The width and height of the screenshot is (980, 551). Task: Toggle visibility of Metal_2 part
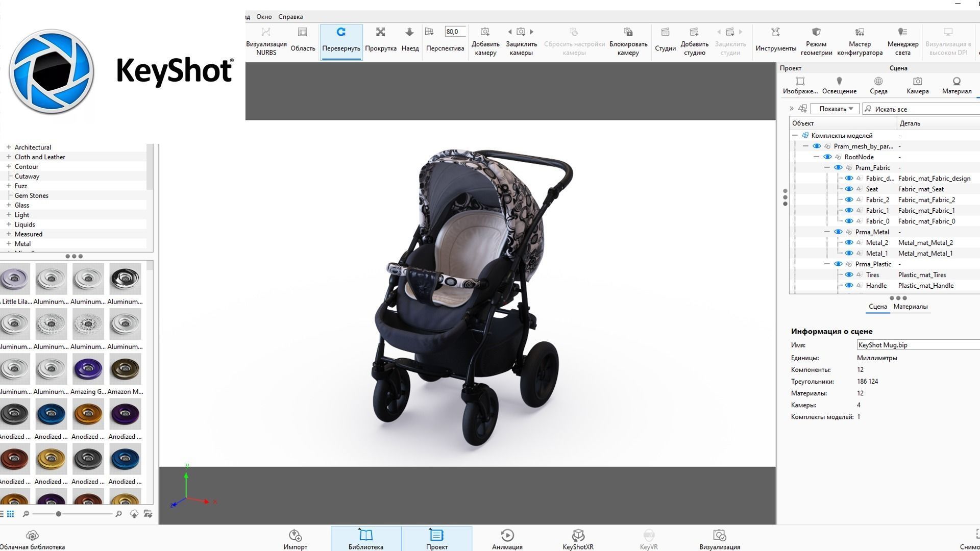(x=849, y=242)
